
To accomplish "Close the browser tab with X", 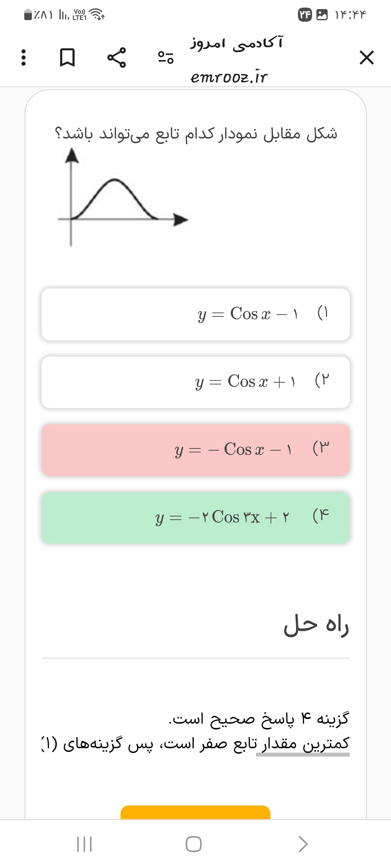I will (366, 58).
